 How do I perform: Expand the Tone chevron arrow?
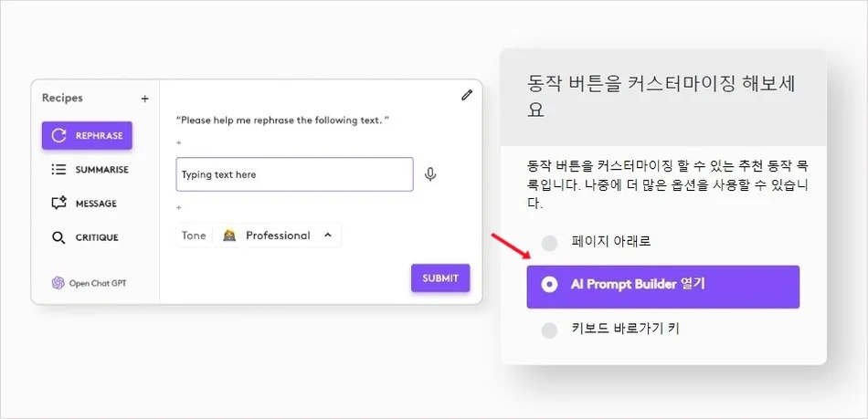[x=328, y=236]
